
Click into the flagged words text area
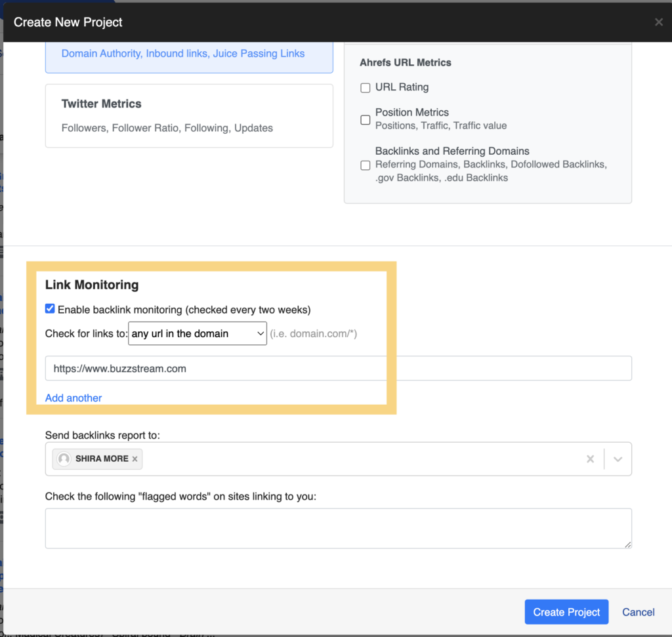(338, 528)
